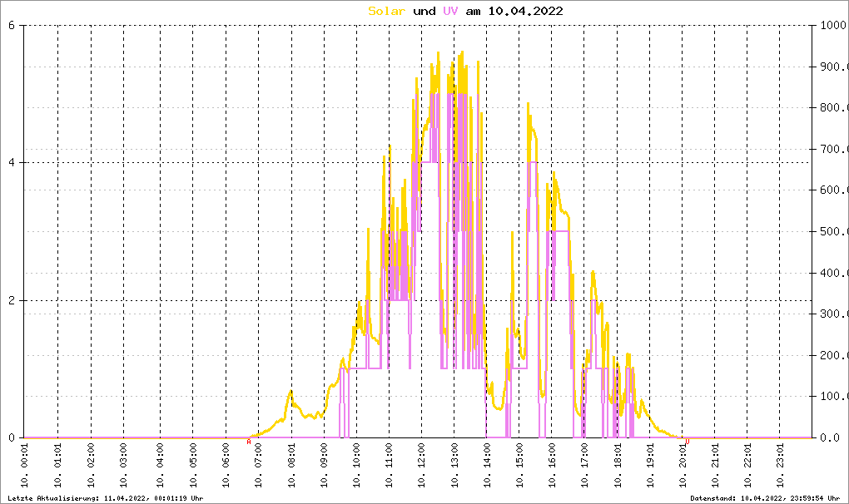Click the left axis label '0'
This screenshot has width=849, height=504.
tap(12, 438)
